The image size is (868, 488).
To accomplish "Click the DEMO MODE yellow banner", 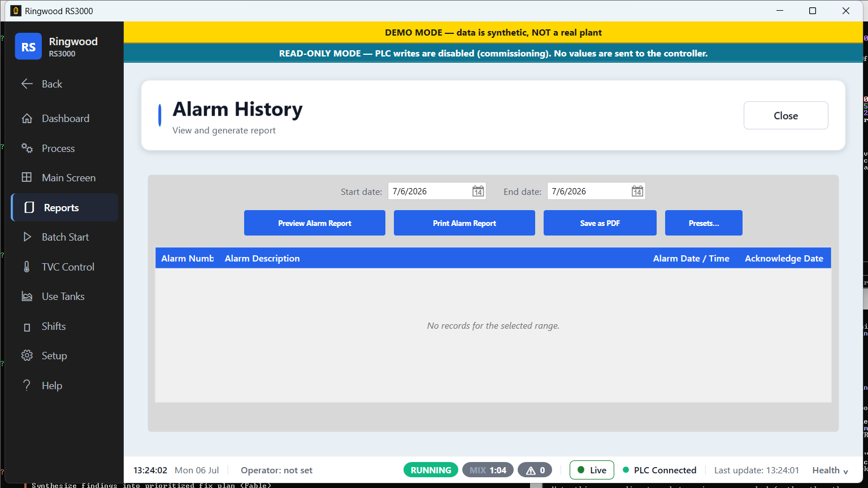I will 493,32.
